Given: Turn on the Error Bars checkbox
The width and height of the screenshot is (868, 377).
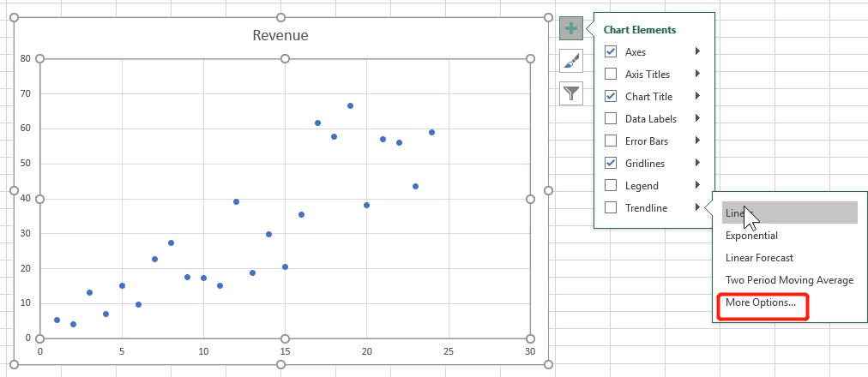Looking at the screenshot, I should 611,141.
